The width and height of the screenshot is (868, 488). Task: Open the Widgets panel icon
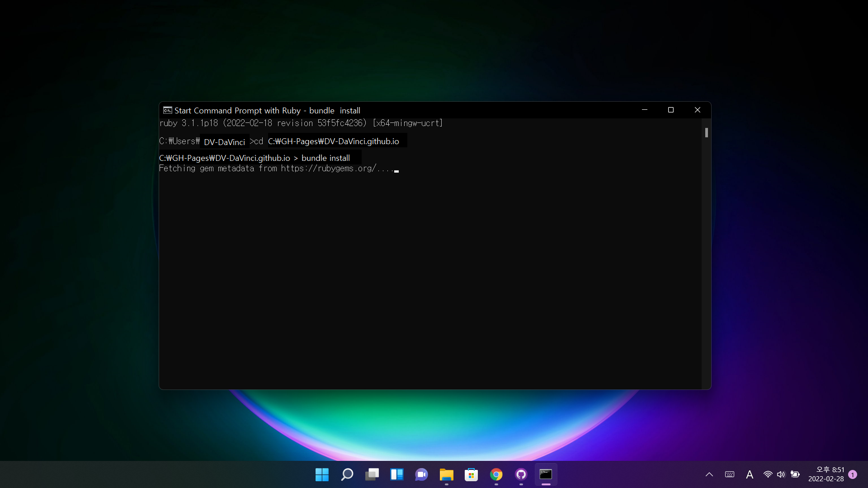396,474
